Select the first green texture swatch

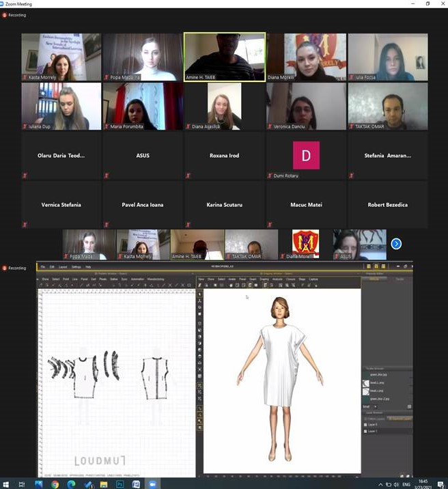[x=365, y=374]
